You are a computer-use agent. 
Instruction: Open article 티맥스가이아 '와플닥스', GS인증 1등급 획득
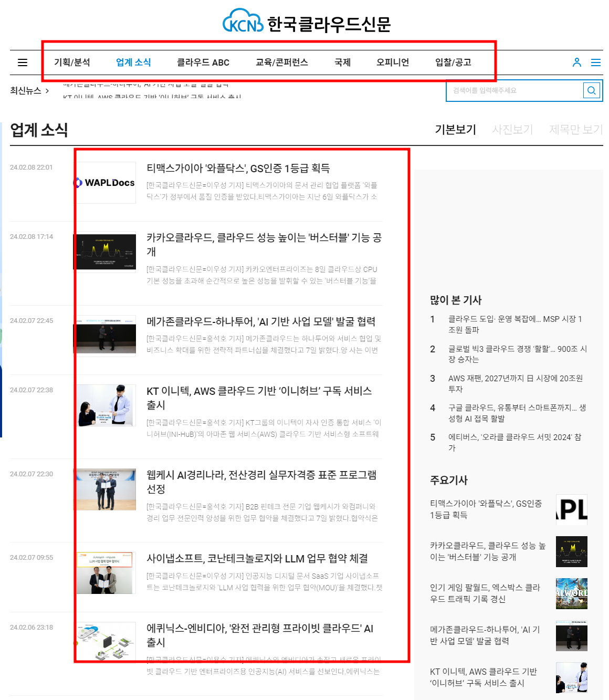point(238,168)
